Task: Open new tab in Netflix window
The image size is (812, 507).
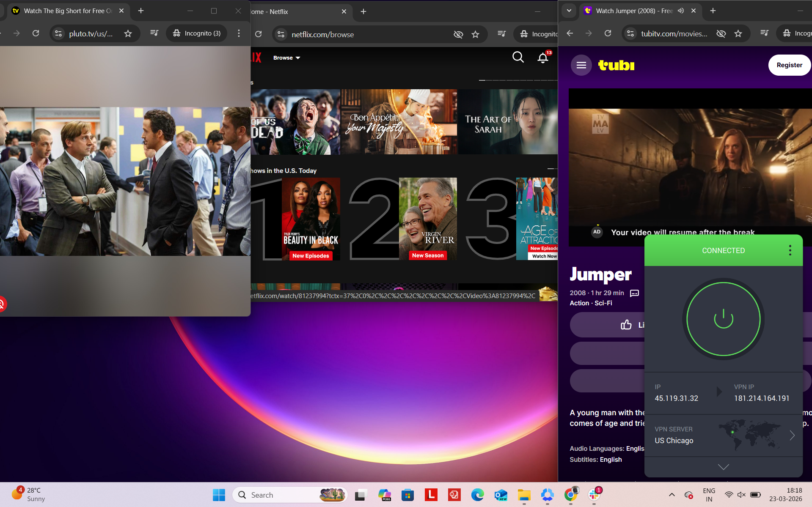Action: (363, 11)
